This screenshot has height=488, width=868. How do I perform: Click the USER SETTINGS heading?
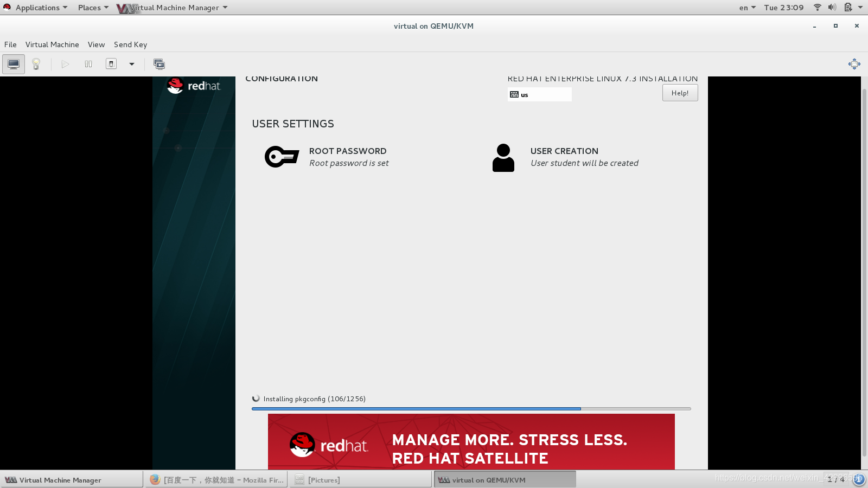coord(293,124)
